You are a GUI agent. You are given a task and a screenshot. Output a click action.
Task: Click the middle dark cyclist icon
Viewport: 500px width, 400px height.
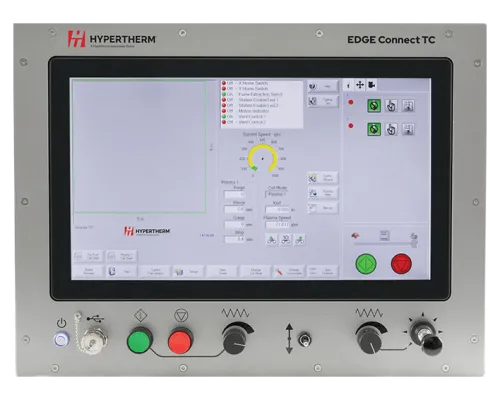[x=286, y=239]
